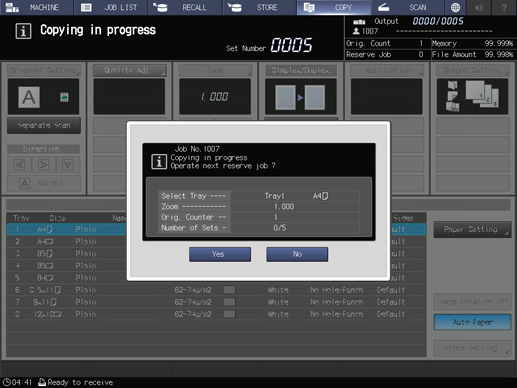Viewport: 517px width, 388px height.
Task: Click No in the reserve job dialog
Action: pos(297,254)
